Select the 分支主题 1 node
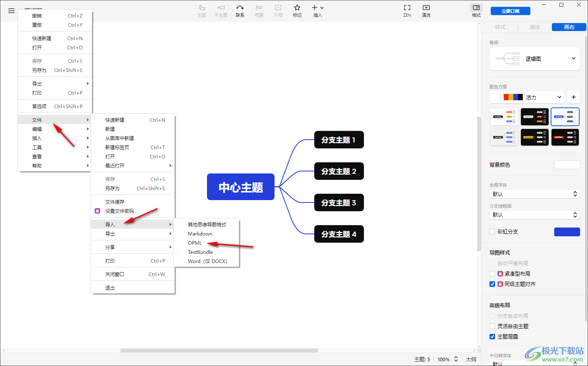Image resolution: width=588 pixels, height=366 pixels. pos(339,140)
